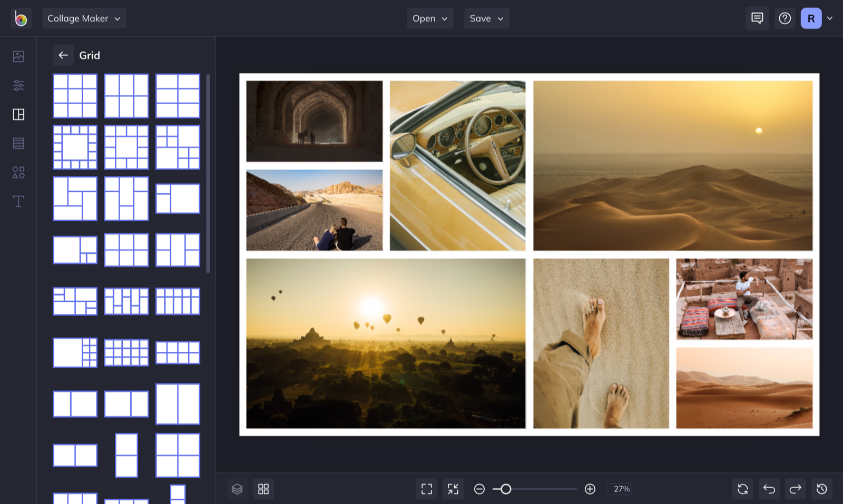Open the Collage Maker dropdown
Image resolution: width=843 pixels, height=504 pixels.
84,18
